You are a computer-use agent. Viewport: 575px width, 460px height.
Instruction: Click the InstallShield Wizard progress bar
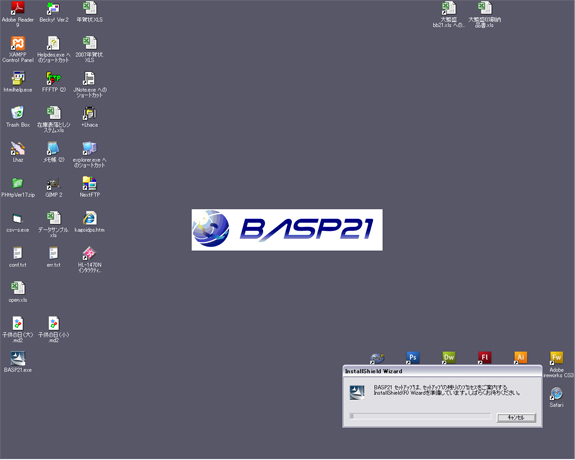420,416
